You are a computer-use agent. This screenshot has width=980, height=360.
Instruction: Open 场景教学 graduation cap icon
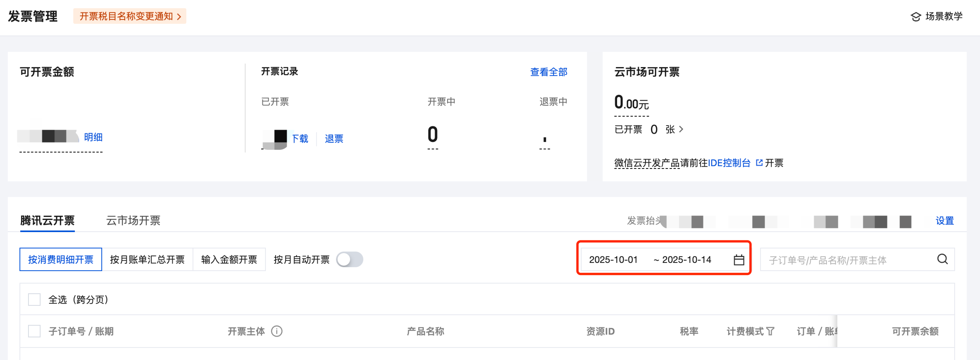916,17
